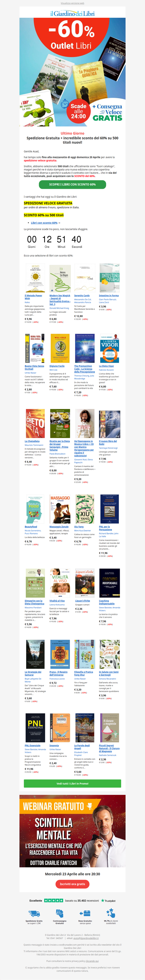Viewport: 145px width, 980px height.
Task: Click the il Giardino dei Libri logo
Action: [72, 13]
